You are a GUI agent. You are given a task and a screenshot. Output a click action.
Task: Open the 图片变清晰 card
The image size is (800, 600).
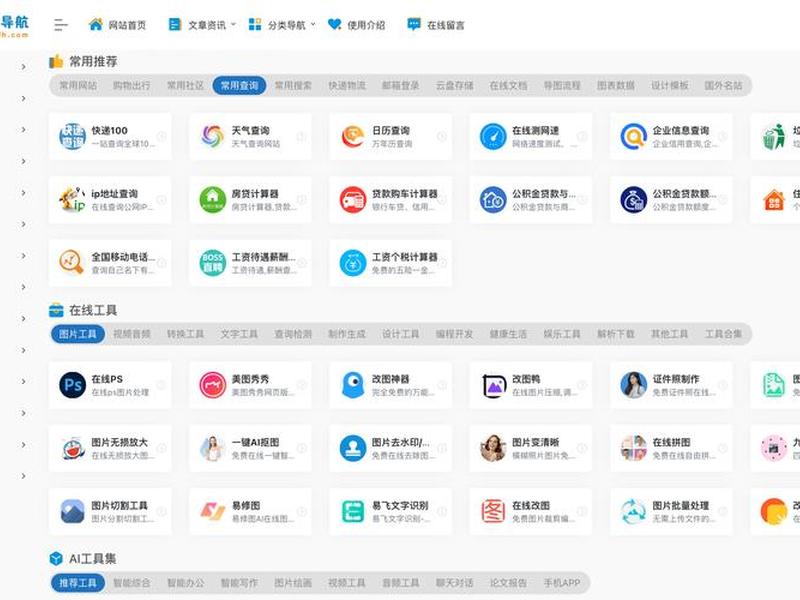tap(531, 448)
